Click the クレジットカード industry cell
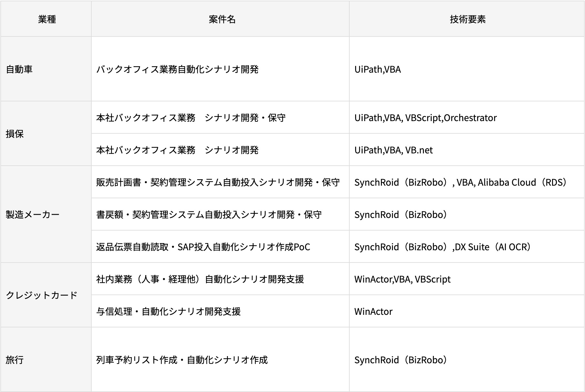This screenshot has width=585, height=392. [x=42, y=295]
